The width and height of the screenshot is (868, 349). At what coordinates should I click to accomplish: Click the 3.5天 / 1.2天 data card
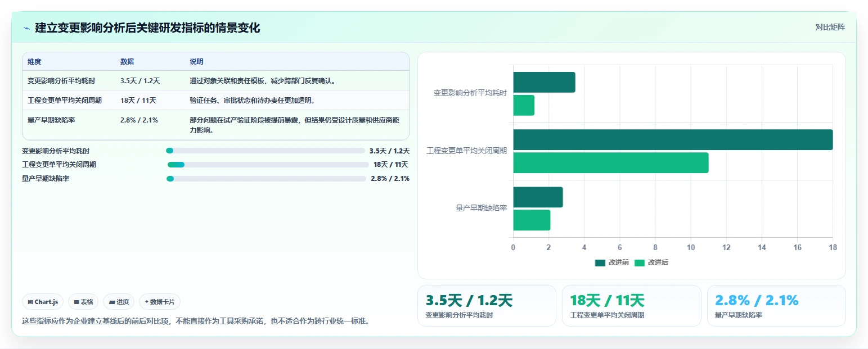[487, 306]
